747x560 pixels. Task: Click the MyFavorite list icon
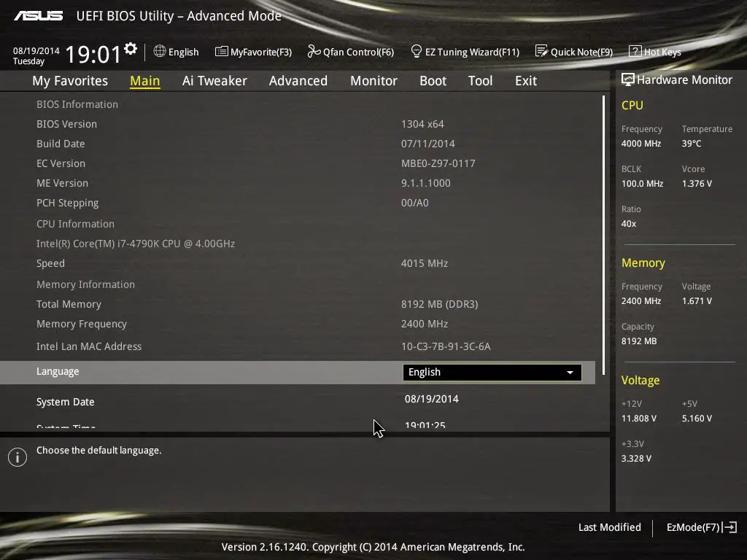tap(222, 52)
